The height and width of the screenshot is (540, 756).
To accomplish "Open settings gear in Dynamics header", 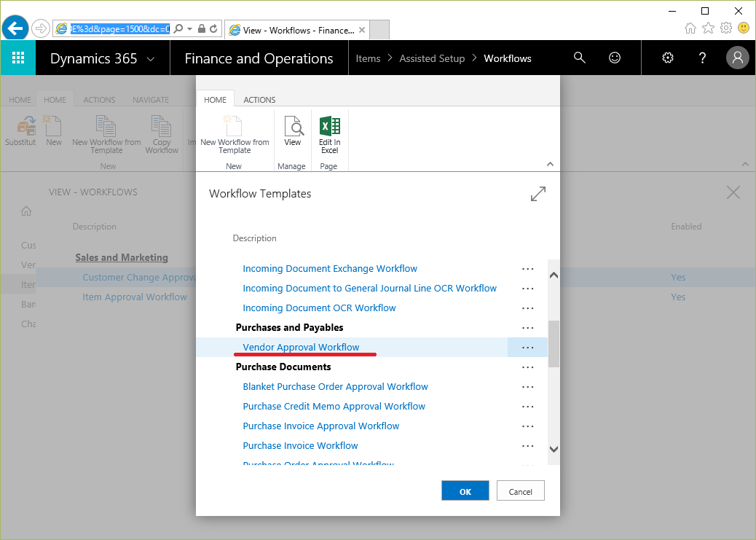I will (x=667, y=58).
